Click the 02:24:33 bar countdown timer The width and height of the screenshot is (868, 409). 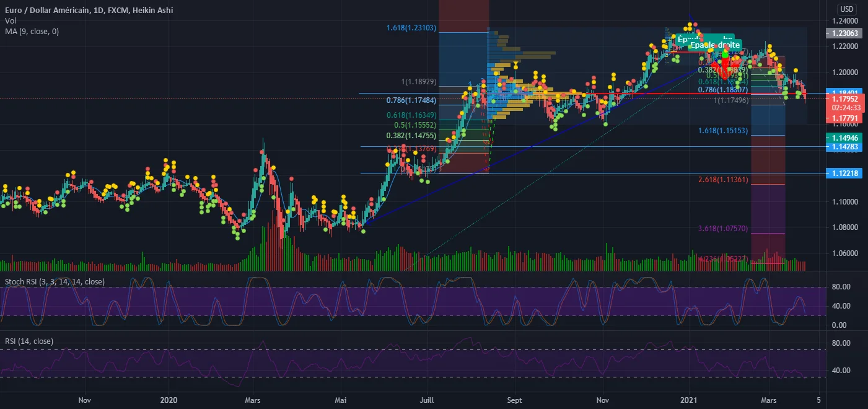[846, 107]
